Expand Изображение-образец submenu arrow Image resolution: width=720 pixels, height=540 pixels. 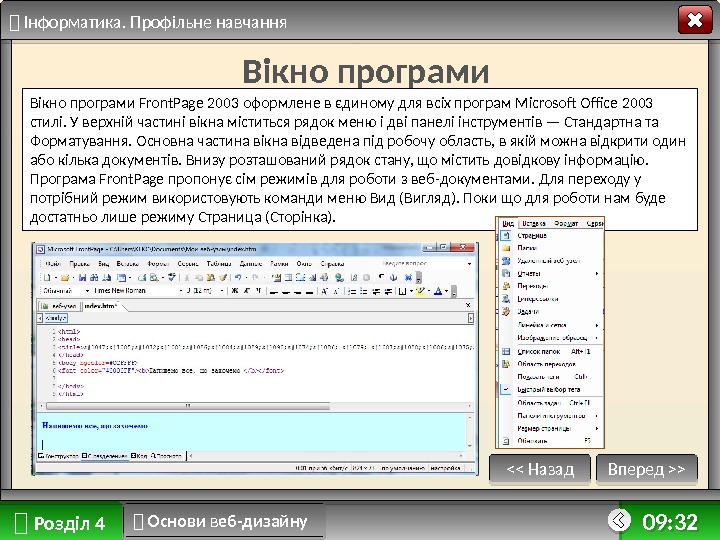(x=596, y=338)
